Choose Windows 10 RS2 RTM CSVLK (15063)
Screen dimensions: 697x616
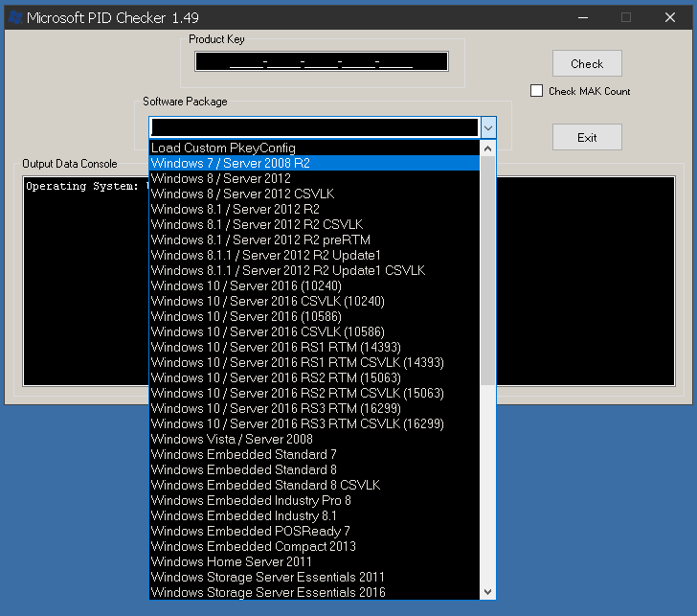(314, 393)
